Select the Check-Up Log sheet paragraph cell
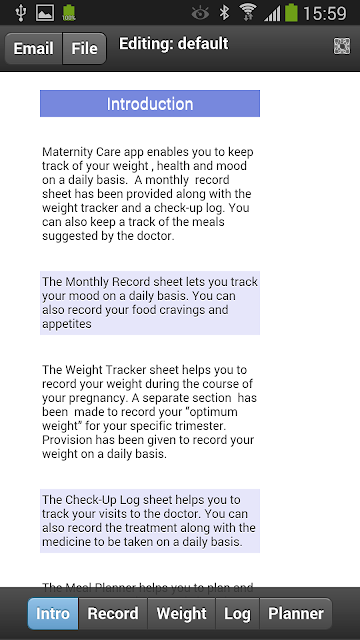The width and height of the screenshot is (360, 640). coord(150,521)
